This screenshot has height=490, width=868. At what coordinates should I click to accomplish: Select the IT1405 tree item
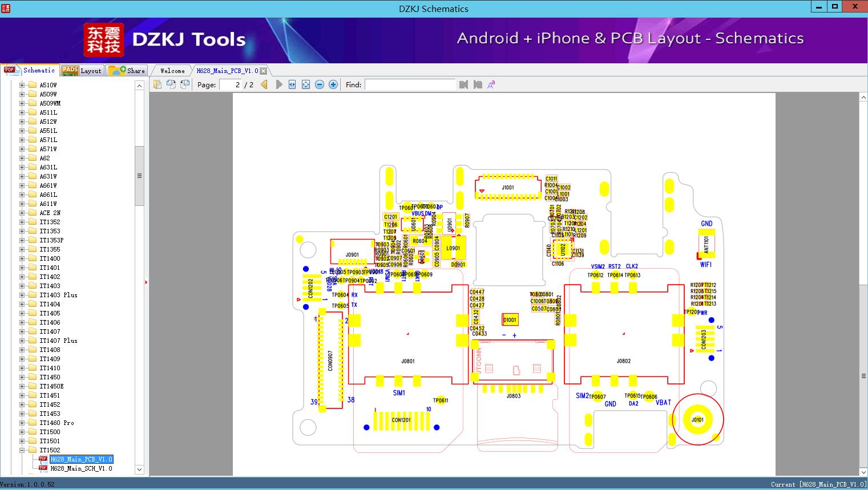pyautogui.click(x=50, y=313)
